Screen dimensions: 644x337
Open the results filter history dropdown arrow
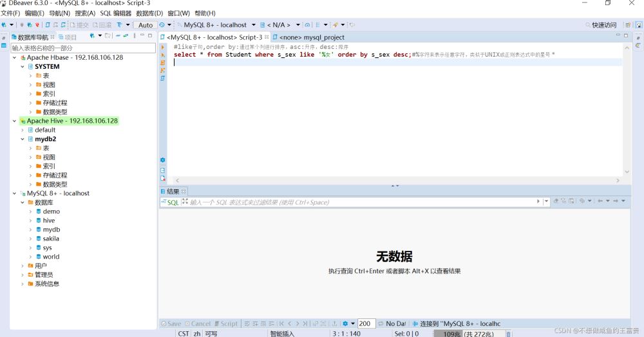[546, 201]
